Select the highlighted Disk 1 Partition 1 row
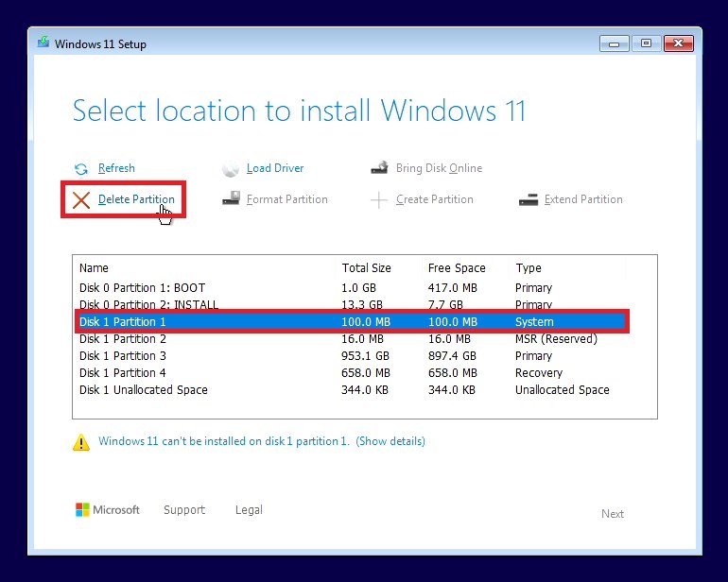 [352, 321]
